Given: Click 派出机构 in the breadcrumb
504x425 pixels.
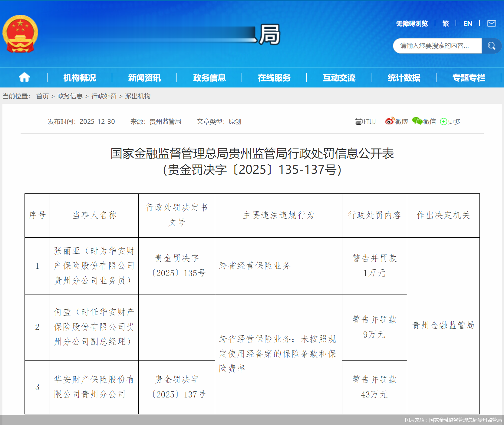Looking at the screenshot, I should tap(138, 96).
